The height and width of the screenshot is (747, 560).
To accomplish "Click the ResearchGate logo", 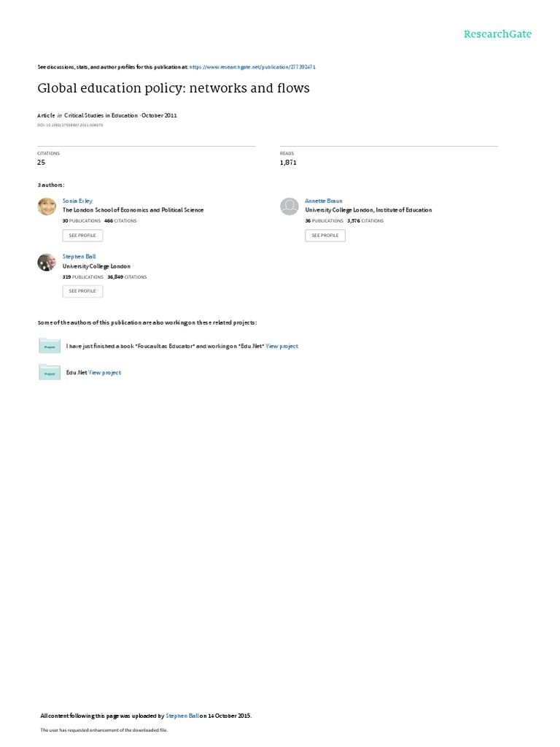I will pos(497,34).
